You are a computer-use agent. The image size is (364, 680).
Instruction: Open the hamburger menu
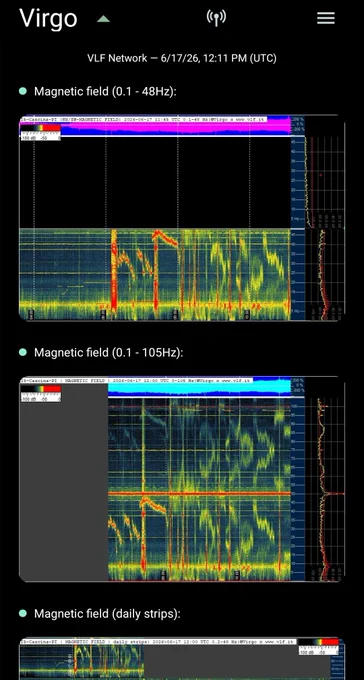pos(326,18)
